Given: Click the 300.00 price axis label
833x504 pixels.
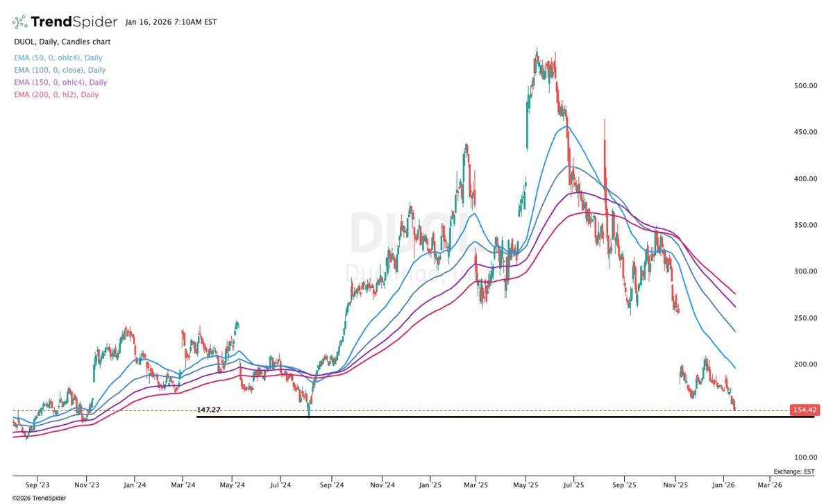Looking at the screenshot, I should [x=805, y=271].
